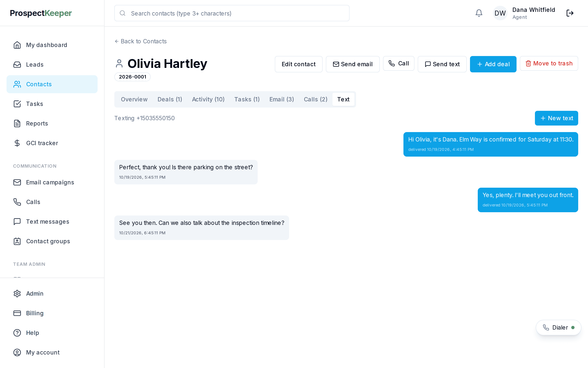Click the 'Elm Way is confirmed' message bubble
588x368 pixels.
(491, 144)
